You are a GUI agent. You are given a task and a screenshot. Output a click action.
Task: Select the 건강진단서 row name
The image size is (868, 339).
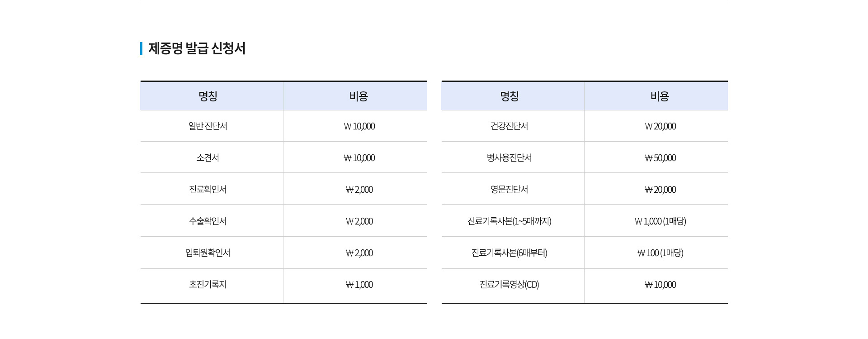coord(509,126)
